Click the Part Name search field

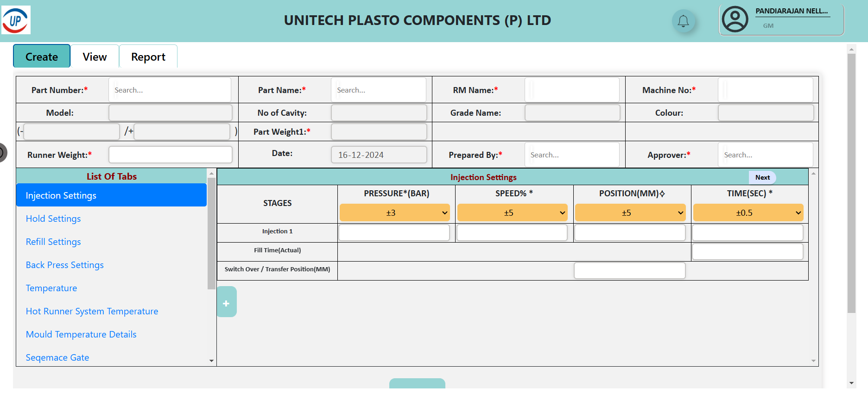click(379, 90)
